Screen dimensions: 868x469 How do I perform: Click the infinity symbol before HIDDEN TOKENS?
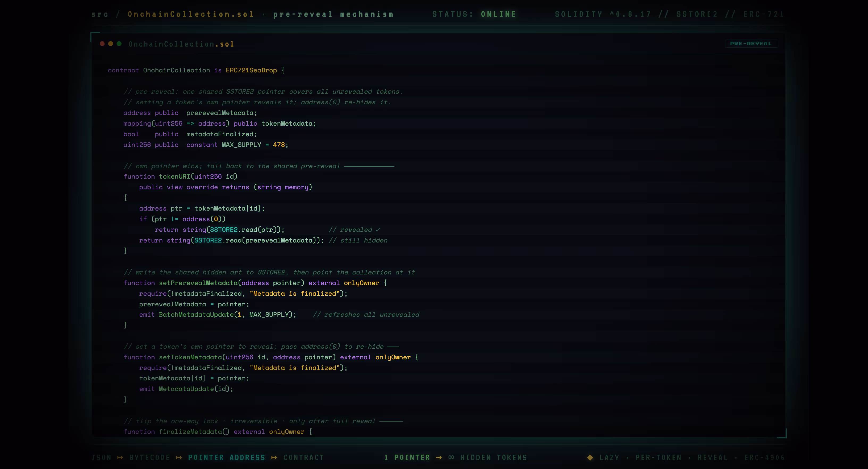pos(451,458)
